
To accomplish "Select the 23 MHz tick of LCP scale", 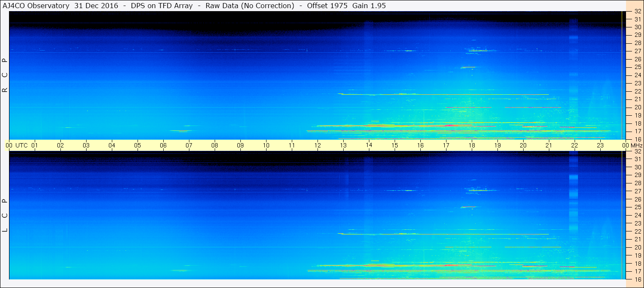I will (x=638, y=223).
